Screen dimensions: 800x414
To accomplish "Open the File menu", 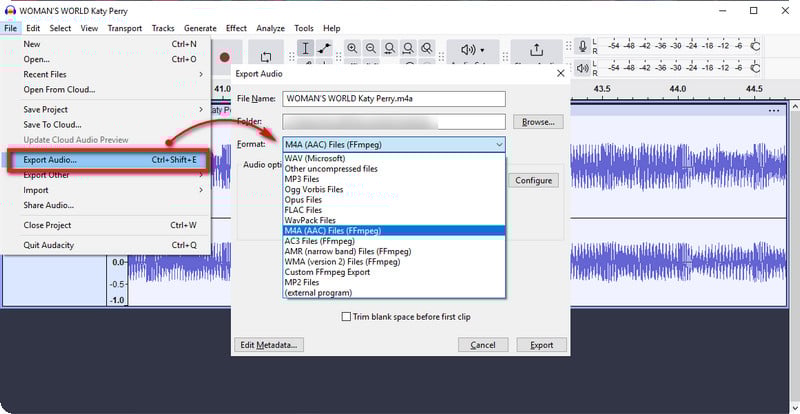I will [11, 28].
